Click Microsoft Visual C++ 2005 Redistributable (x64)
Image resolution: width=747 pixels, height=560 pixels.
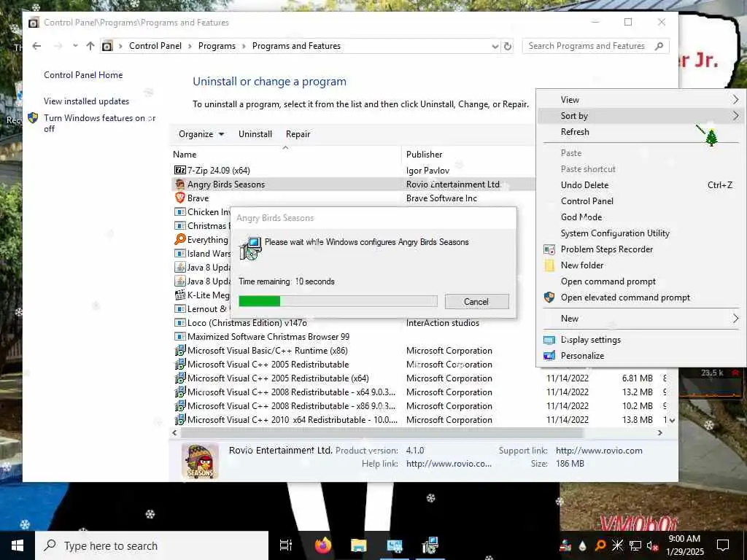tap(278, 378)
